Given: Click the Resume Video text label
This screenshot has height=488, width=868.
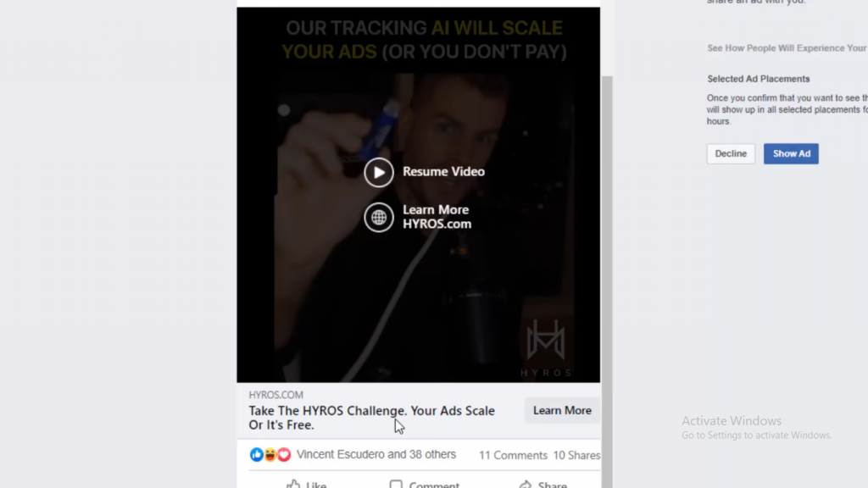Looking at the screenshot, I should (x=443, y=171).
